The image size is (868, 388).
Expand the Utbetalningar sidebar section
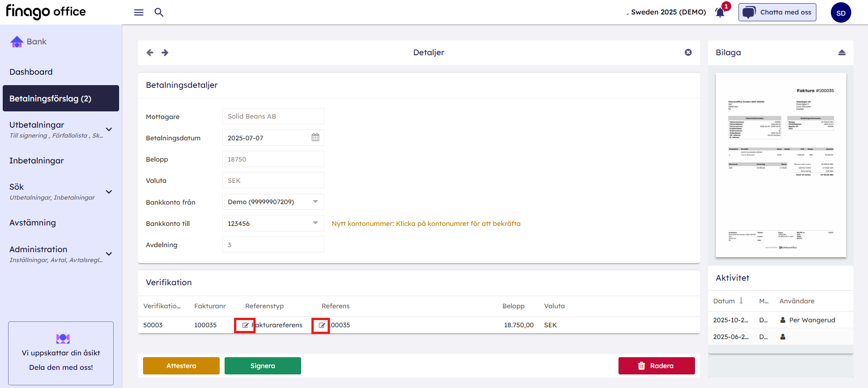pyautogui.click(x=109, y=129)
